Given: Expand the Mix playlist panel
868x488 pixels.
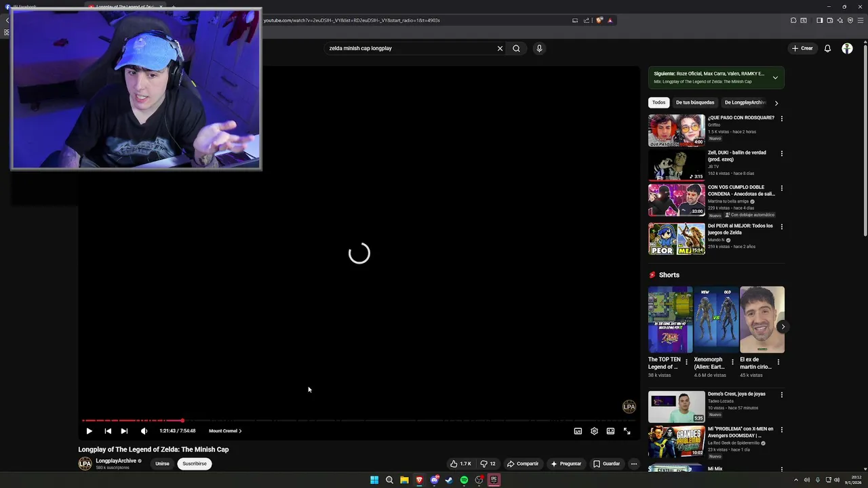Looking at the screenshot, I should [775, 77].
